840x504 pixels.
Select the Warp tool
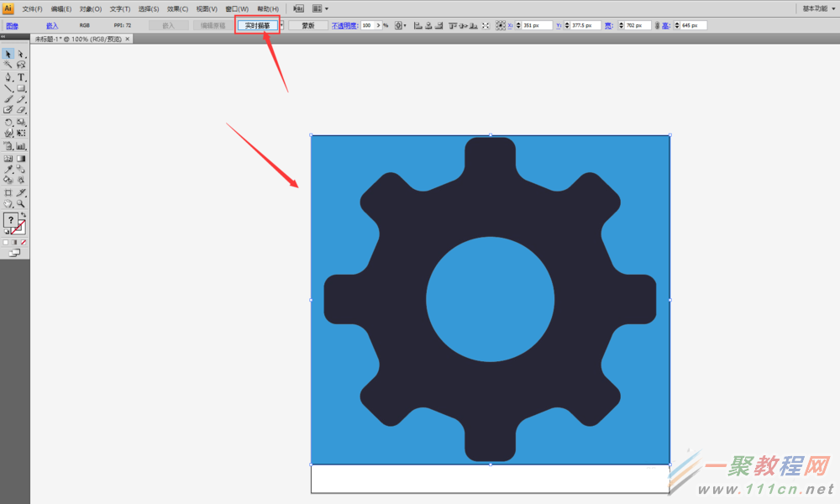(x=8, y=134)
